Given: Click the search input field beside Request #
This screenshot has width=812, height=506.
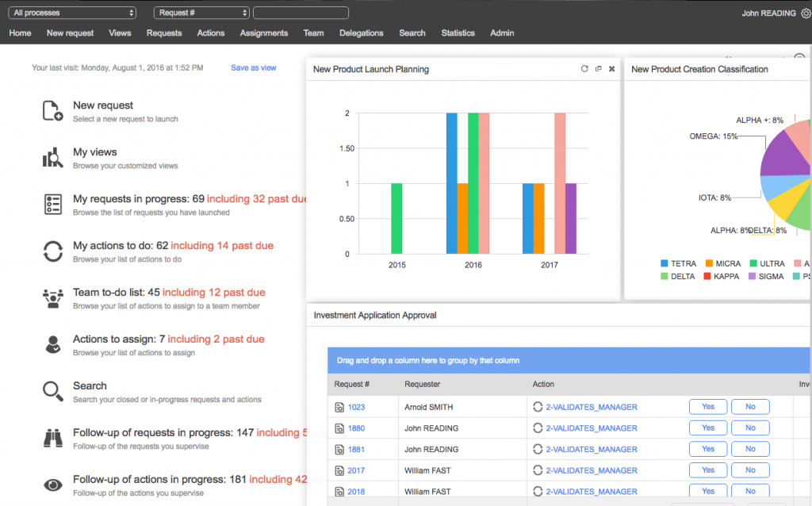Looking at the screenshot, I should [301, 12].
